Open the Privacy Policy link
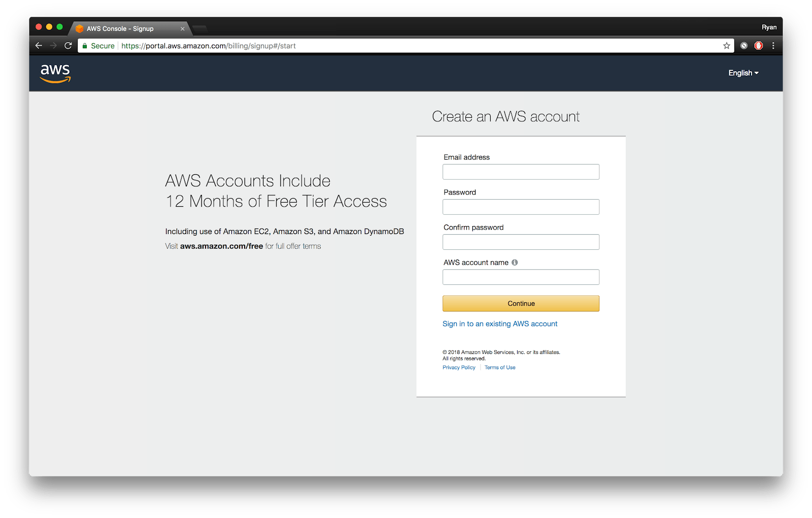Viewport: 812px width, 518px height. (x=458, y=367)
